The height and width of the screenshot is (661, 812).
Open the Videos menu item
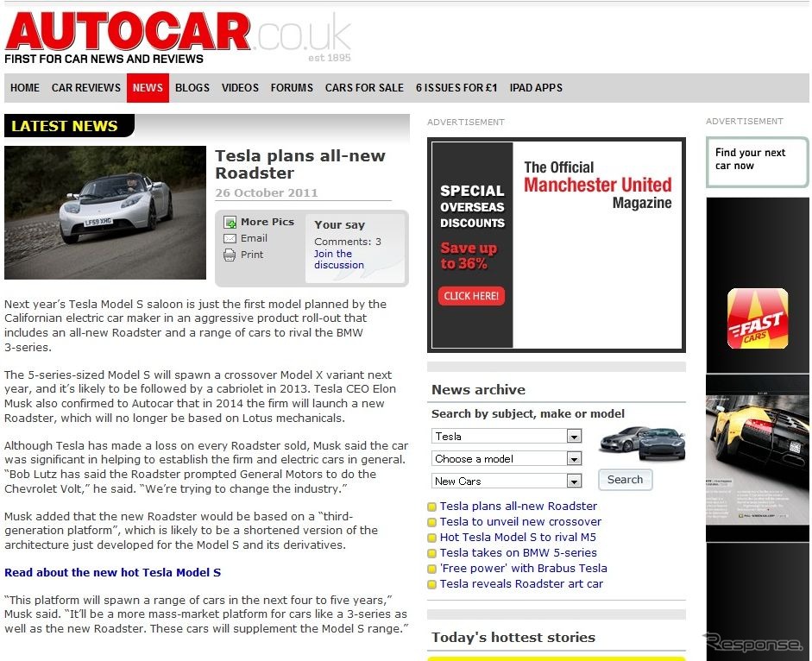point(240,88)
